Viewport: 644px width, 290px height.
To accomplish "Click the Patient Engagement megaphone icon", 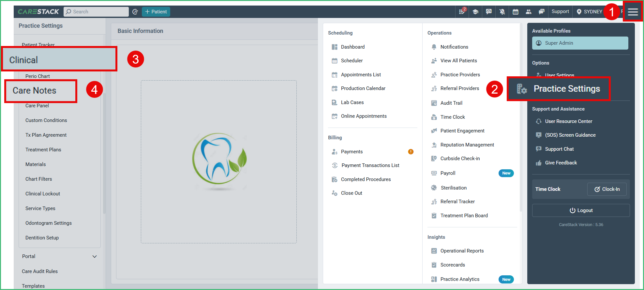I will coord(434,131).
